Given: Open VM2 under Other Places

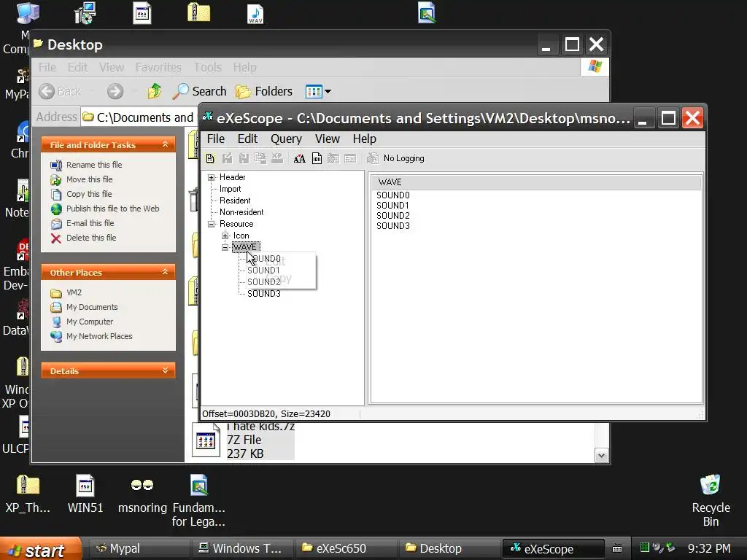Looking at the screenshot, I should pos(74,292).
